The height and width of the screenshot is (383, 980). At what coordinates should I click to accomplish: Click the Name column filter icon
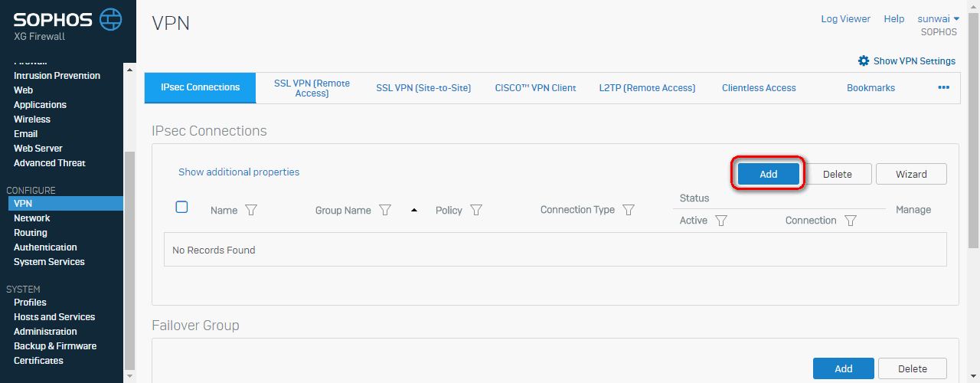tap(250, 210)
